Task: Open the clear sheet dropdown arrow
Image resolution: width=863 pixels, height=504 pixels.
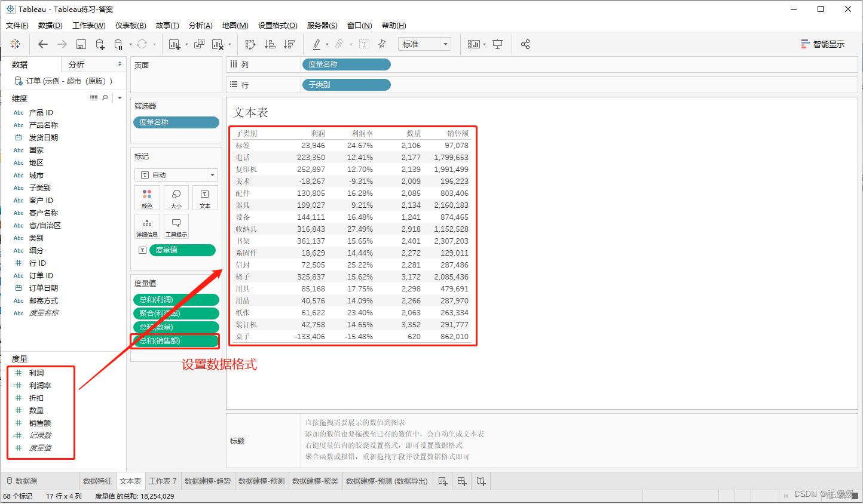Action: tap(229, 44)
